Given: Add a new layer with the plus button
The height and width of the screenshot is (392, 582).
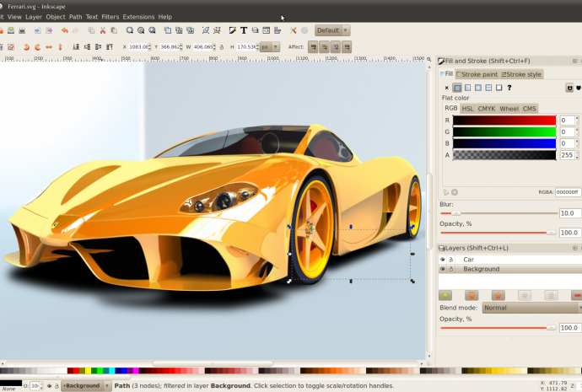Looking at the screenshot, I should point(445,295).
